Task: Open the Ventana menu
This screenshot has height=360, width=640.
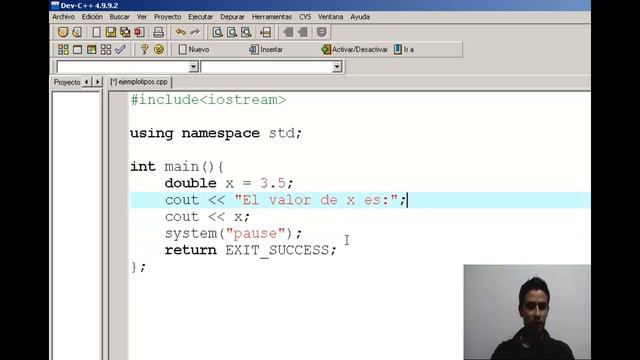Action: (x=330, y=17)
